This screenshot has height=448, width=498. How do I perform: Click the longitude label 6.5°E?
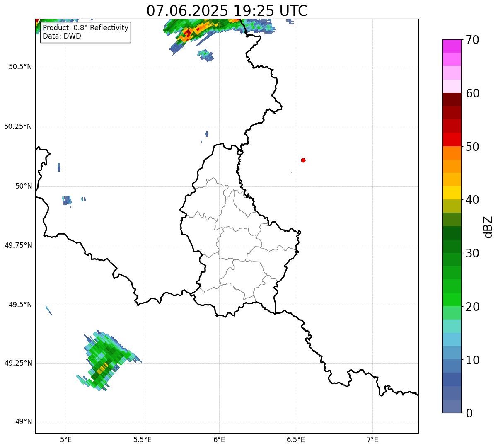point(296,439)
